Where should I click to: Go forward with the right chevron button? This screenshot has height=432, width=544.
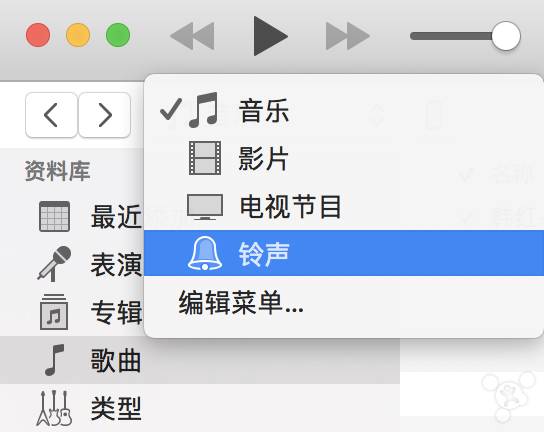click(x=105, y=115)
